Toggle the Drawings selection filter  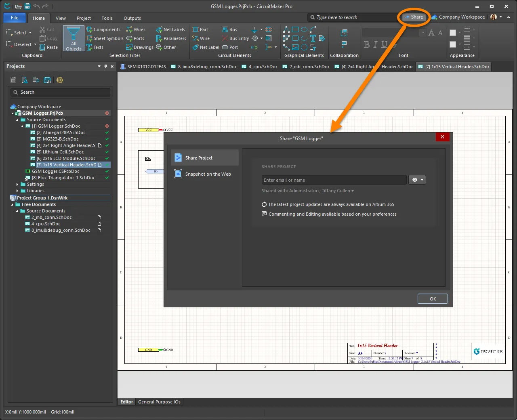click(x=140, y=47)
